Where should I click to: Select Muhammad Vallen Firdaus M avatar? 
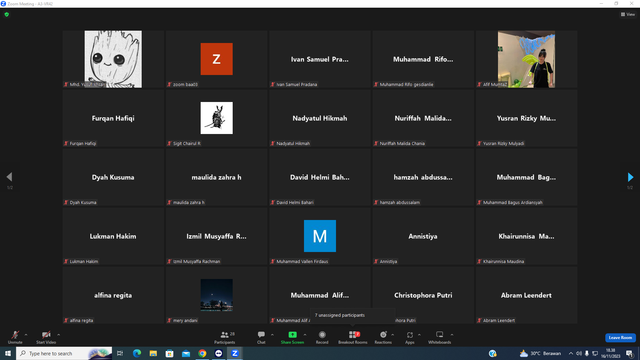(x=320, y=236)
